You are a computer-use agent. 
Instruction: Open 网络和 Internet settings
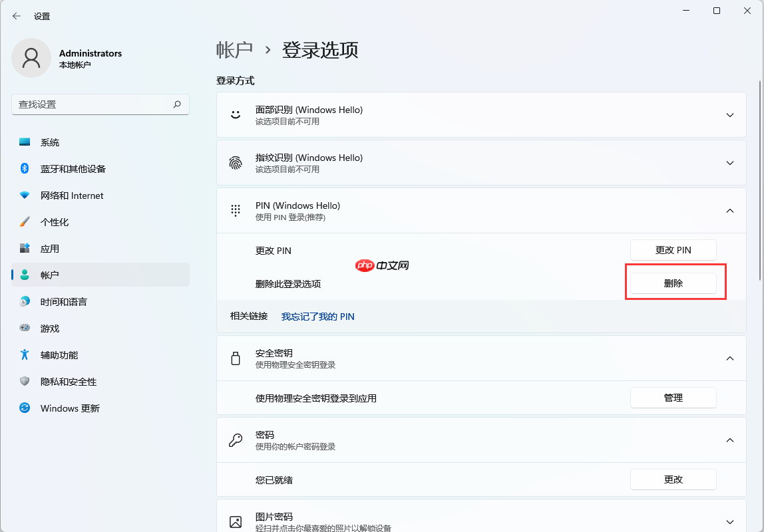click(71, 195)
